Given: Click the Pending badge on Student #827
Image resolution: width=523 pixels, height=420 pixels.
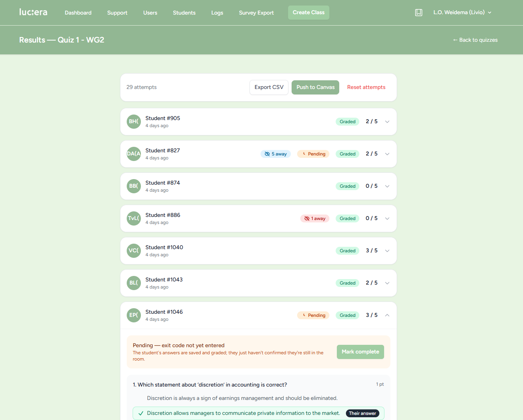Looking at the screenshot, I should click(313, 154).
